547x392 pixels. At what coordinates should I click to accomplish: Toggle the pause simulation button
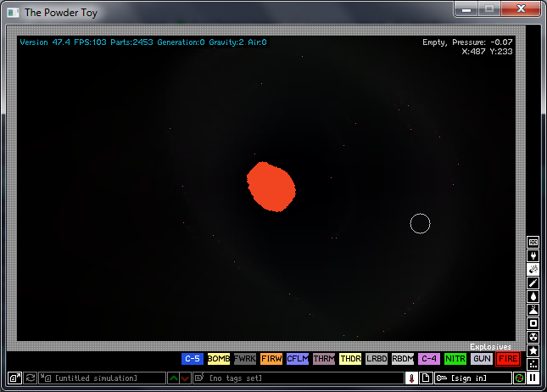(533, 378)
